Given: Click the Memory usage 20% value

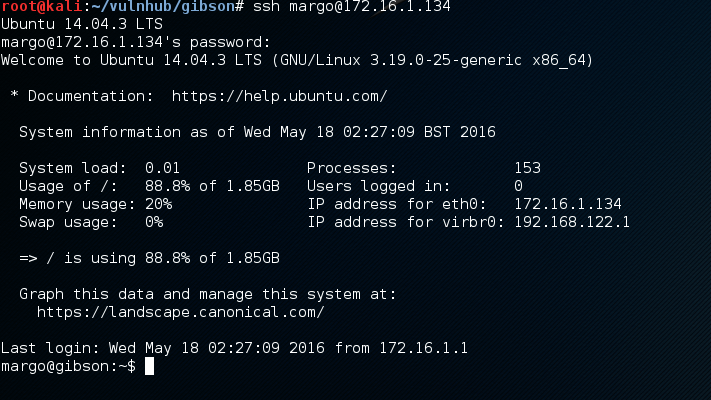Looking at the screenshot, I should tap(158, 204).
